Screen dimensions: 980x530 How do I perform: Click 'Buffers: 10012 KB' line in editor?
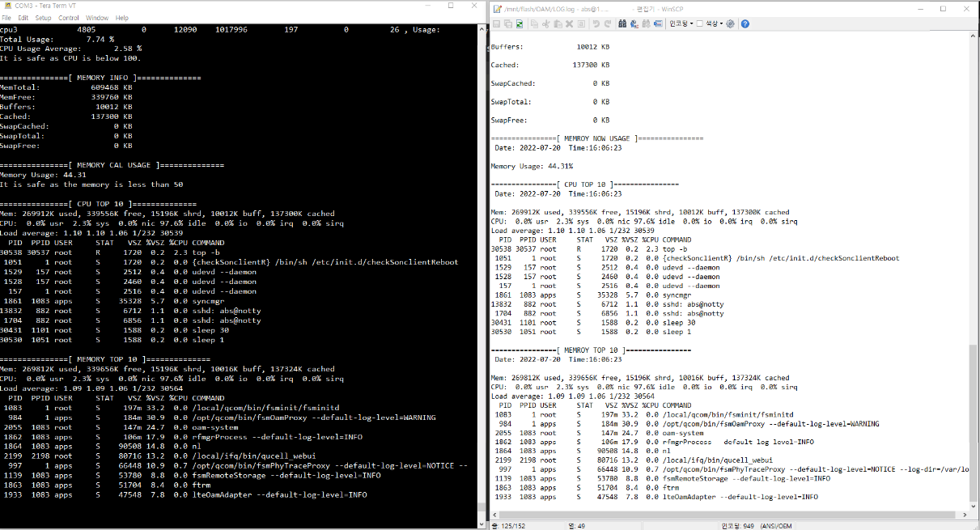(x=550, y=47)
